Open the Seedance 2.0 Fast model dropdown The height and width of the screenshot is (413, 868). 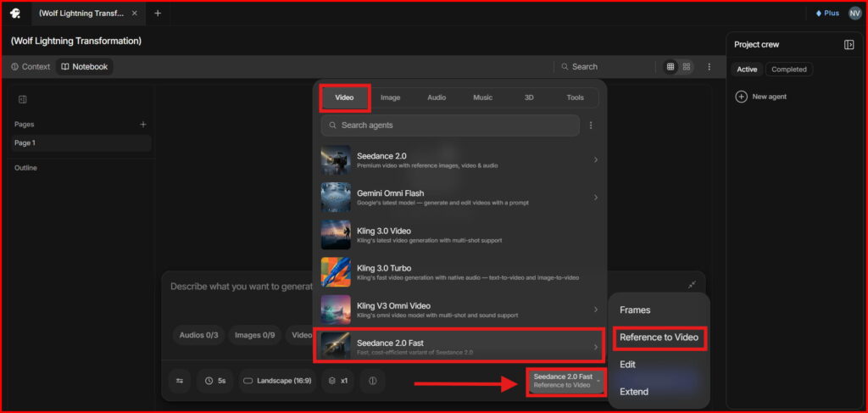tap(565, 381)
